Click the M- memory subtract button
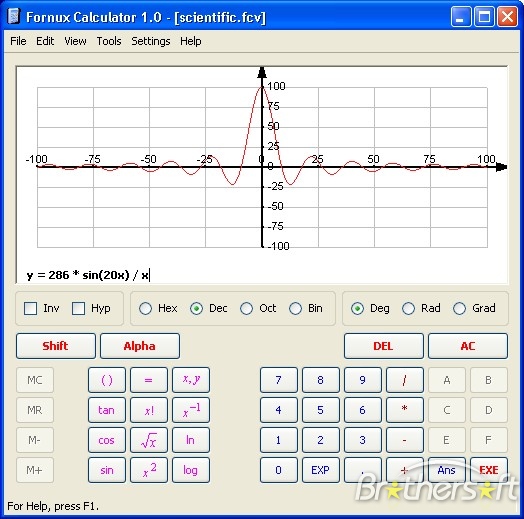 pos(35,440)
